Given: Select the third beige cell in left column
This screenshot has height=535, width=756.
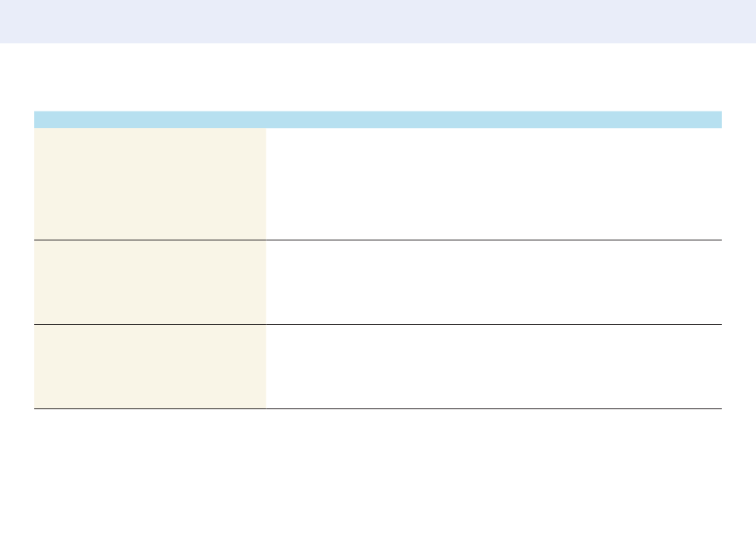Looking at the screenshot, I should 150,366.
